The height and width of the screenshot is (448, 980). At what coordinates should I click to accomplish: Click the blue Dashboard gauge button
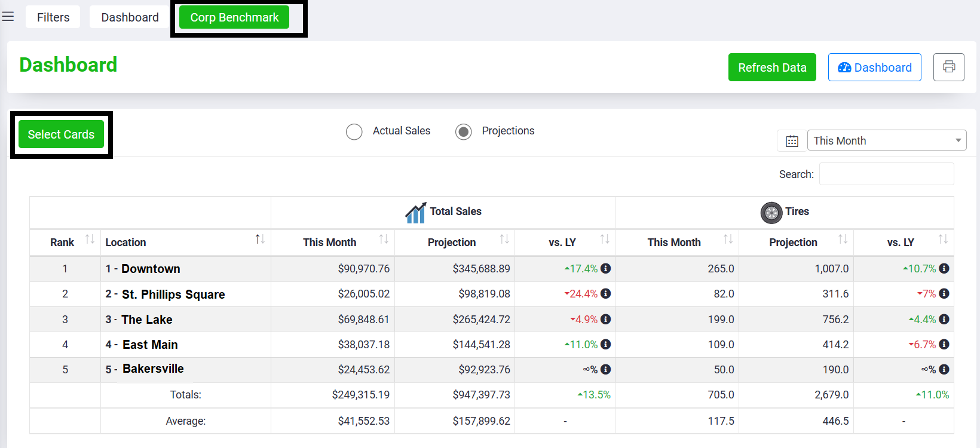[875, 67]
